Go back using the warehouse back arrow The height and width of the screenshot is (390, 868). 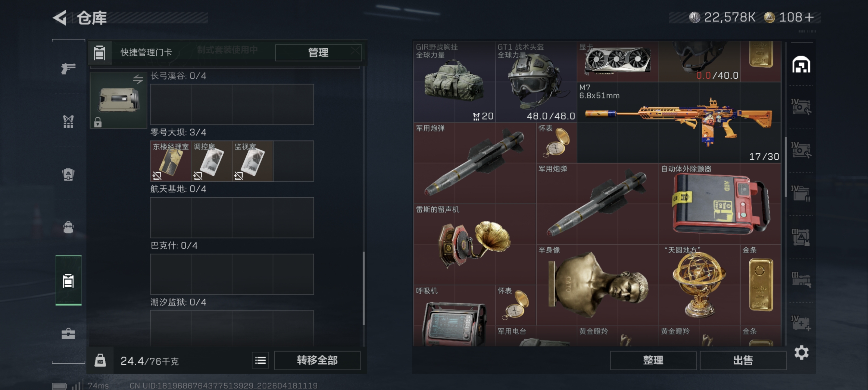point(60,18)
